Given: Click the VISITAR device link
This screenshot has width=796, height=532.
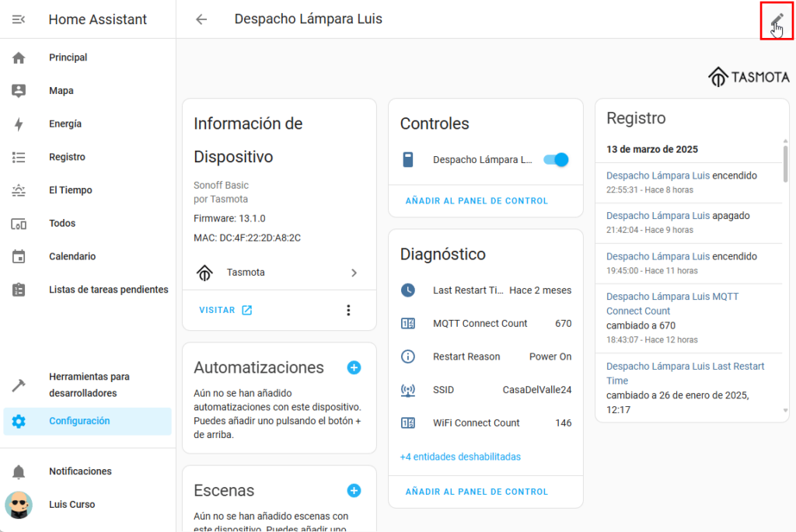Looking at the screenshot, I should coord(225,310).
